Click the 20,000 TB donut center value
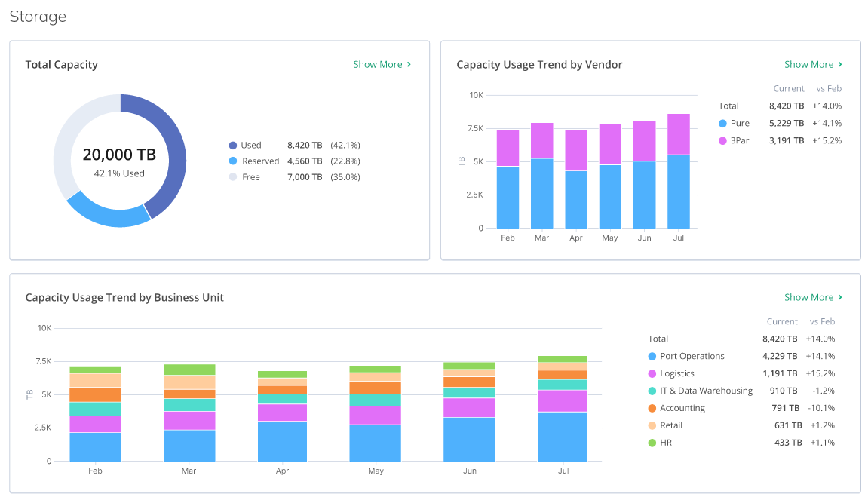This screenshot has height=500, width=868. [119, 155]
